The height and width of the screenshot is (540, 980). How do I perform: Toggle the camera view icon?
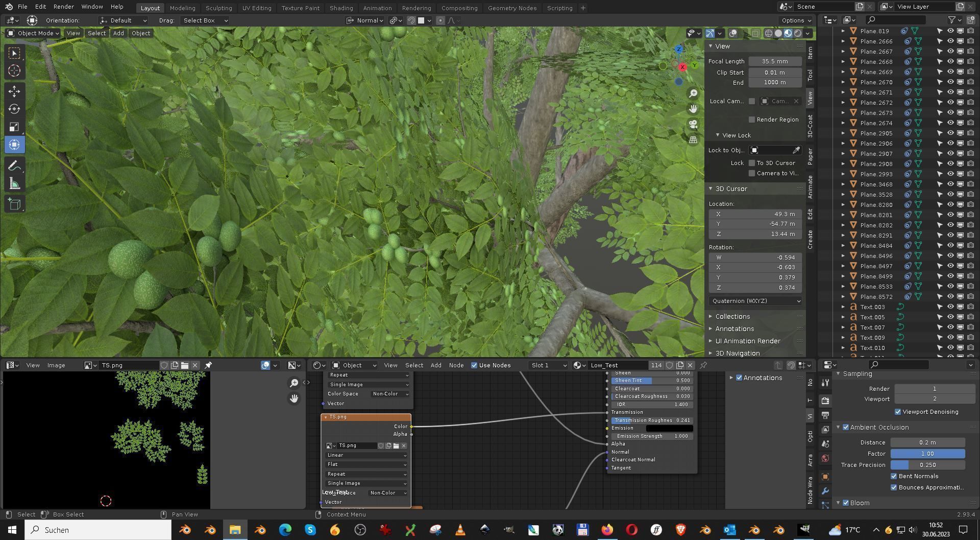tap(693, 124)
